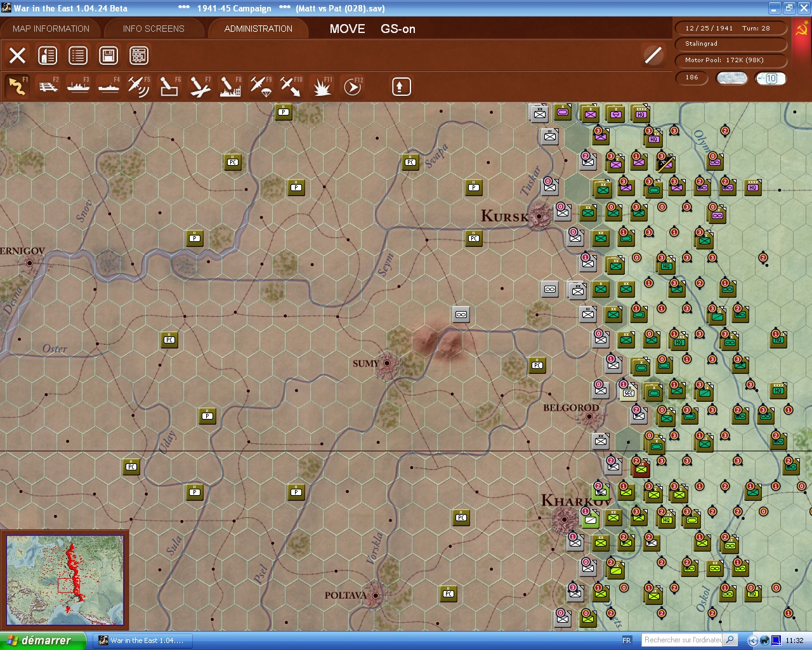Click the Stalingrad info pill
Screen dimensions: 812x650
(731, 44)
